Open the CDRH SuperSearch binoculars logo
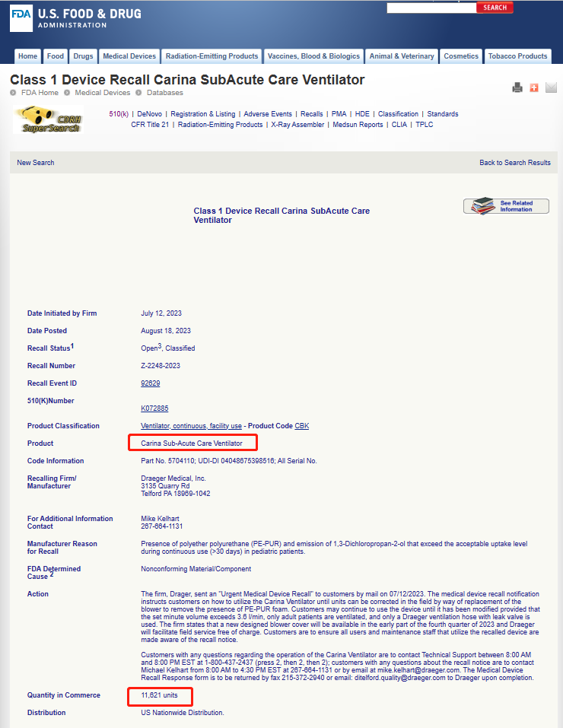The width and height of the screenshot is (563, 728). (x=47, y=119)
